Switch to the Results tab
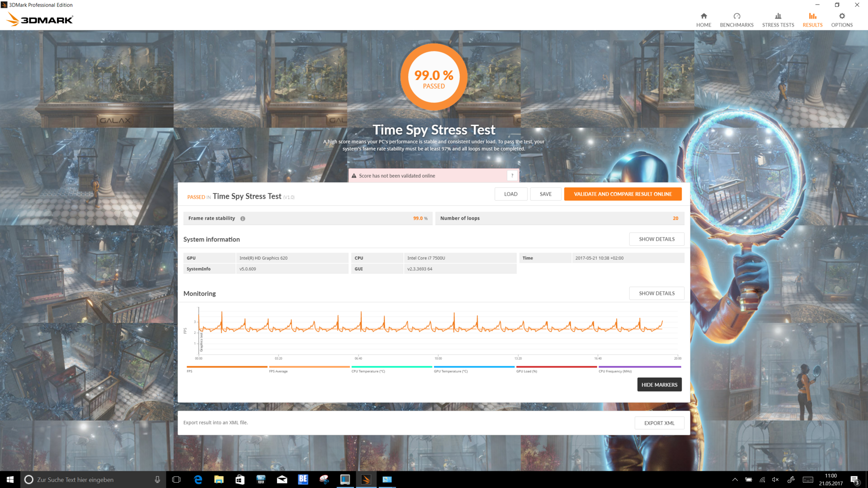Image resolution: width=868 pixels, height=488 pixels. coord(812,20)
